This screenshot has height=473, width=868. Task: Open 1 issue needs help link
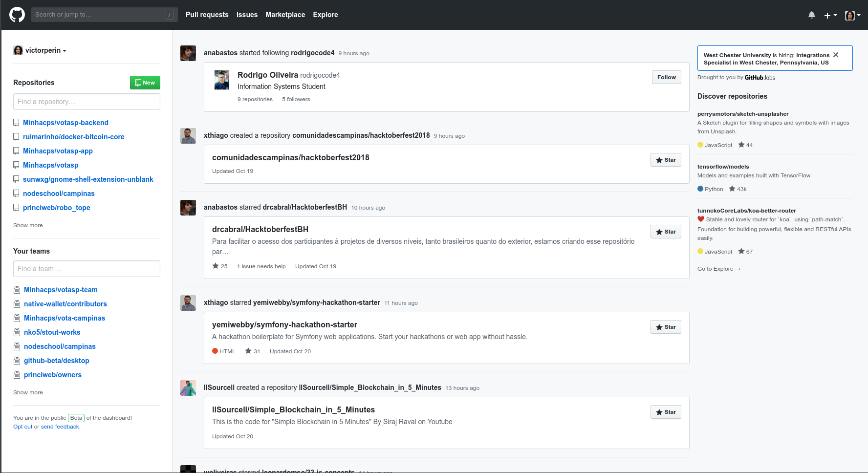point(261,266)
